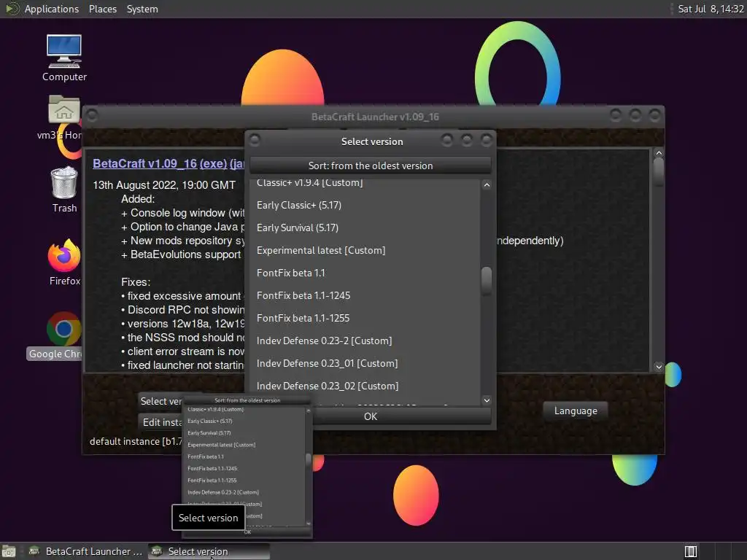Toggle sort order from the oldest version
Image resolution: width=747 pixels, height=560 pixels.
click(x=370, y=166)
